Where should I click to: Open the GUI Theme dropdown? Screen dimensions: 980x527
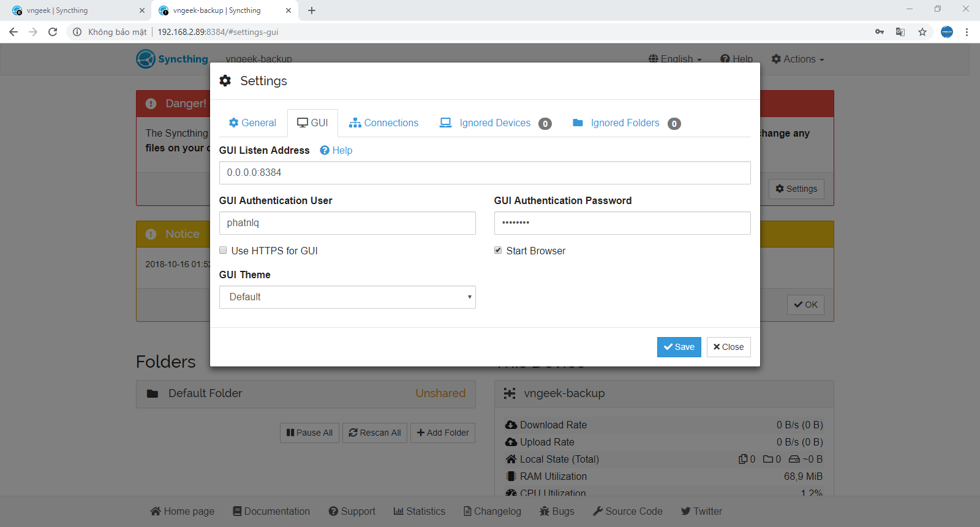347,297
